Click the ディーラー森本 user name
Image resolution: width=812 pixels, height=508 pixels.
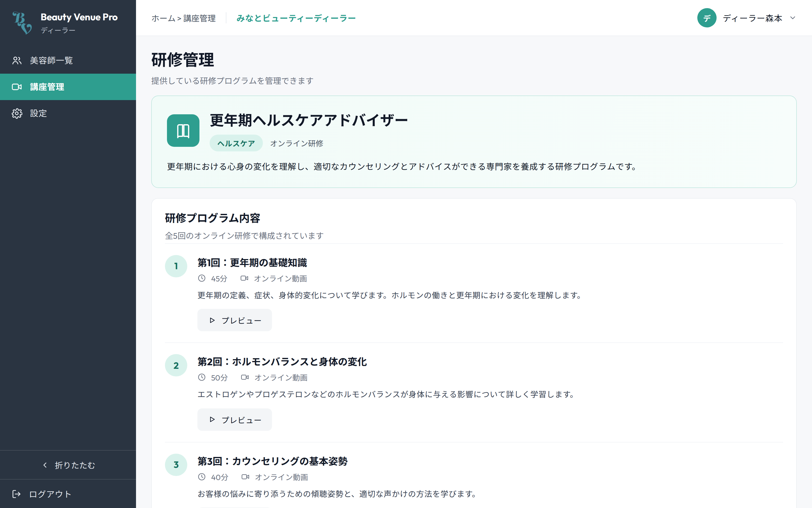click(752, 18)
